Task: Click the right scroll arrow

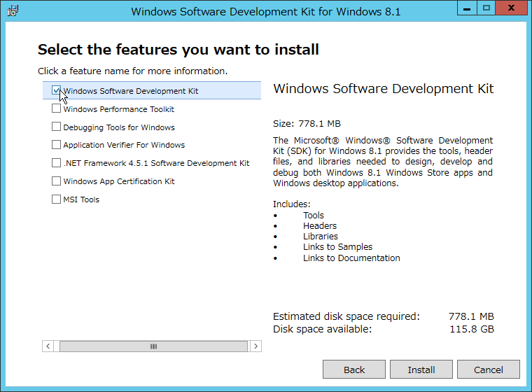Action: (255, 346)
